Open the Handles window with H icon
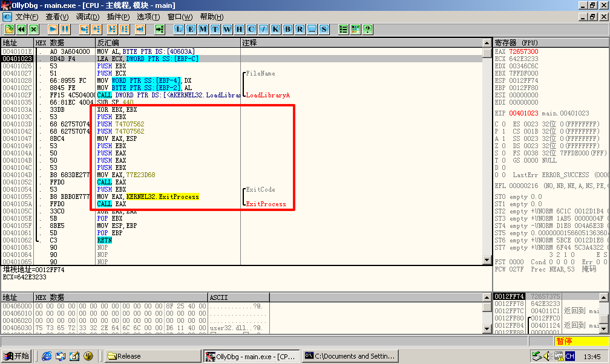610x364 pixels. 239,29
